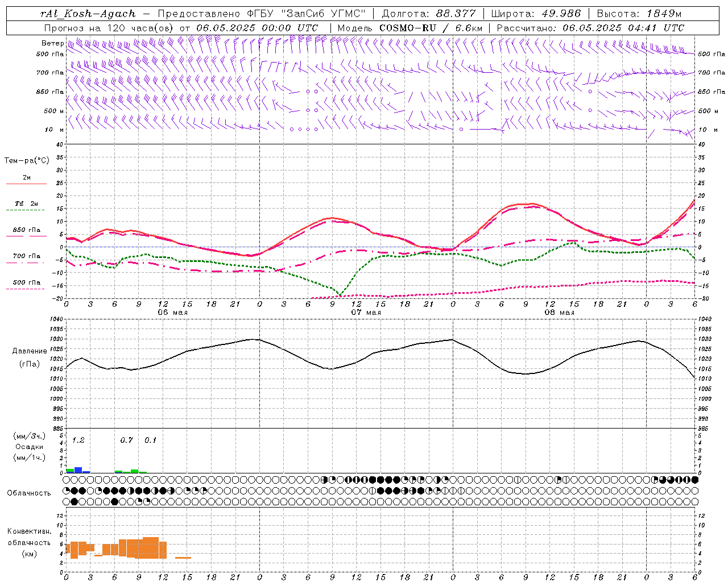Click the blue precipitation bar
The height and width of the screenshot is (582, 728).
[78, 470]
